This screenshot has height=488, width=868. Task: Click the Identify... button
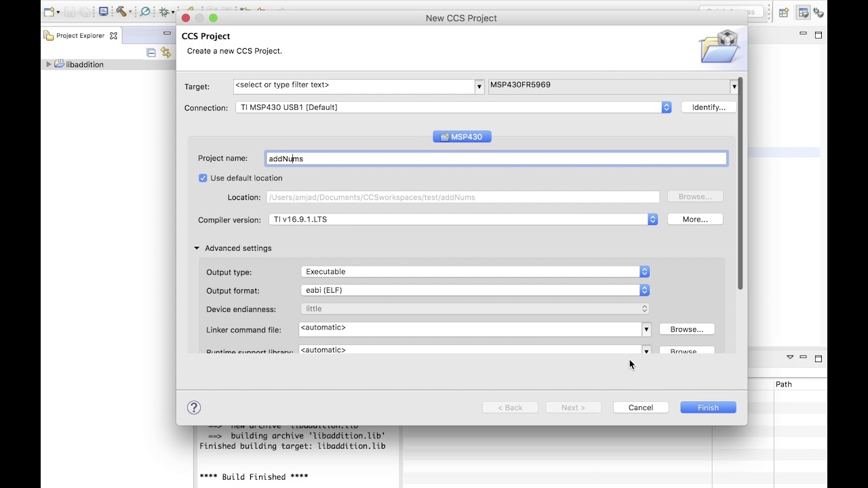[x=709, y=107]
